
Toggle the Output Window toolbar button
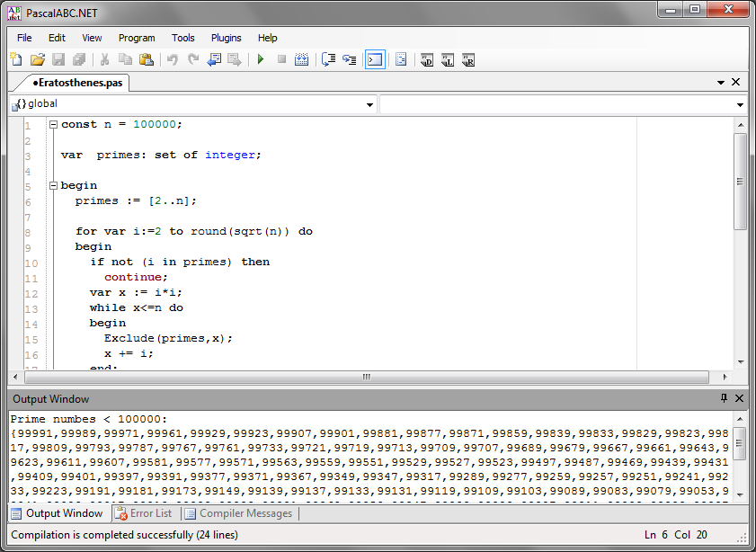(x=375, y=59)
